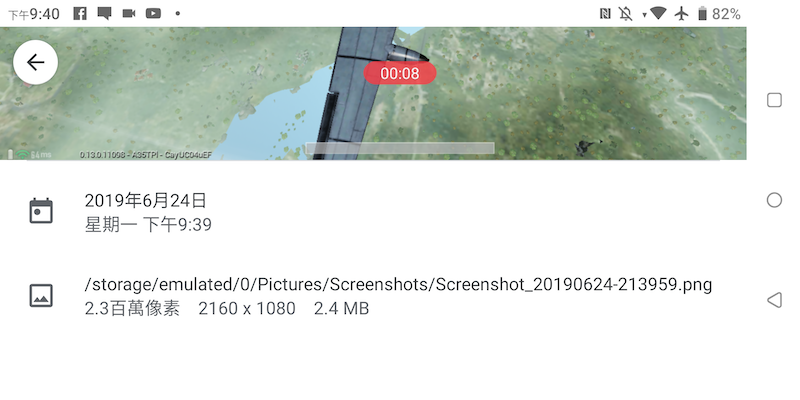Image resolution: width=800 pixels, height=400 pixels.
Task: Tap the triangle back navigation button
Action: coord(774,300)
